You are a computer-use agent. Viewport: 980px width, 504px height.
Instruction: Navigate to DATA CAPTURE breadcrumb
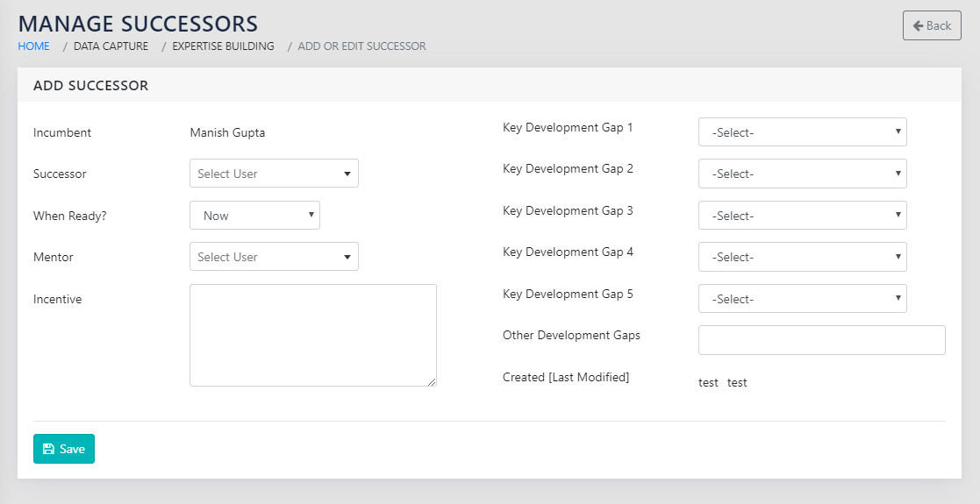[111, 46]
